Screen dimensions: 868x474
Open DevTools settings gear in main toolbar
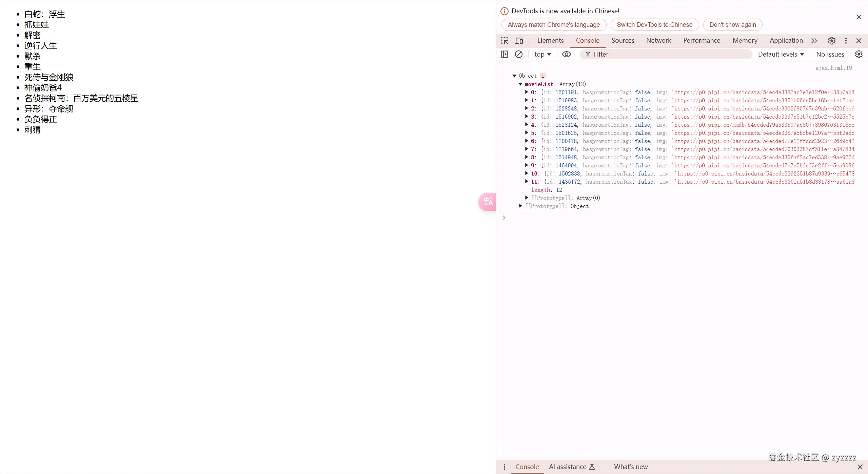pyautogui.click(x=831, y=41)
